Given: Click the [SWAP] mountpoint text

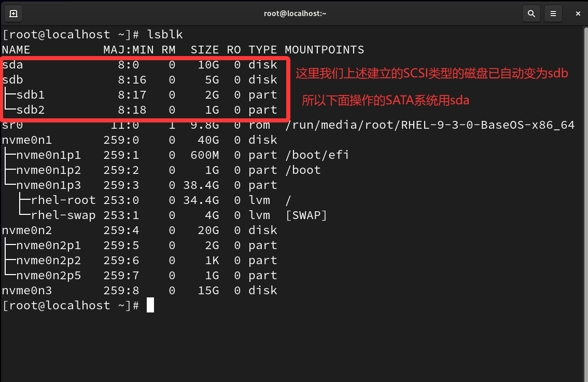Looking at the screenshot, I should click(x=306, y=215).
